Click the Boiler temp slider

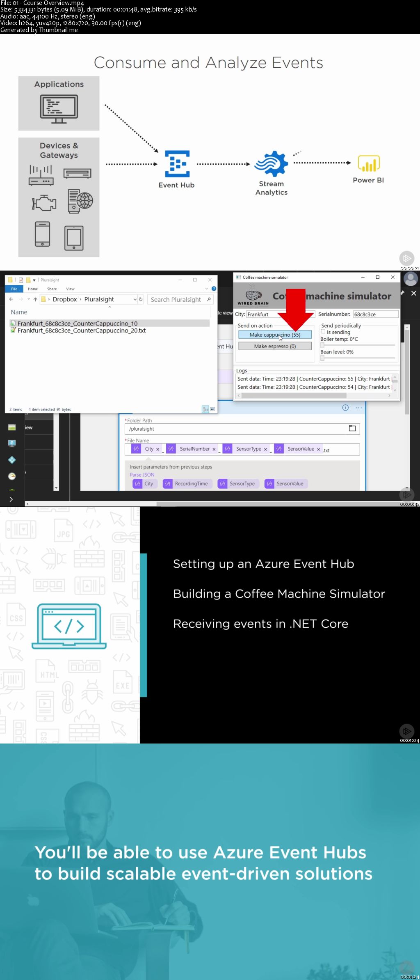[x=358, y=345]
